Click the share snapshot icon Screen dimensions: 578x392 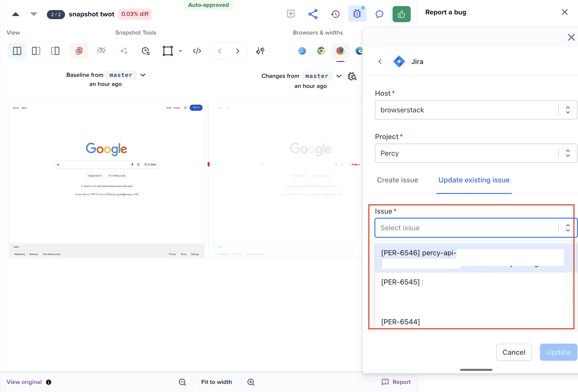313,14
